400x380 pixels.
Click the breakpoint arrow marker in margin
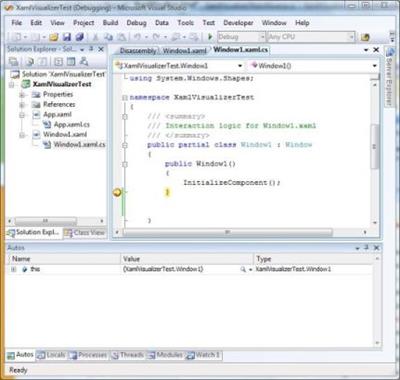click(117, 192)
